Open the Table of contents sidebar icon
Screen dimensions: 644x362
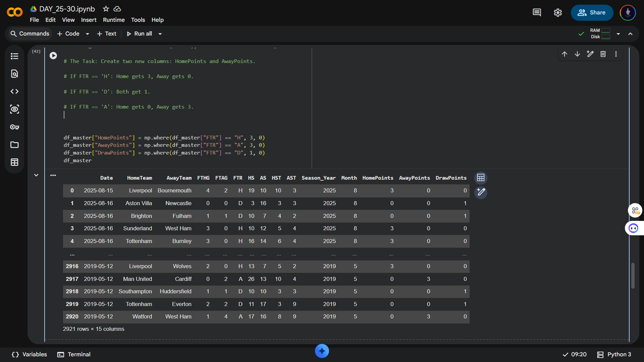click(x=14, y=56)
